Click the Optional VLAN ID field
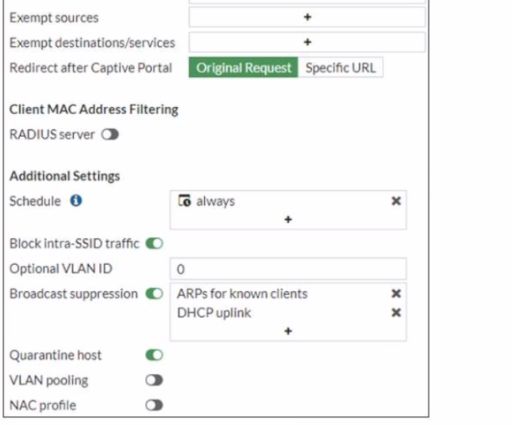 [288, 269]
